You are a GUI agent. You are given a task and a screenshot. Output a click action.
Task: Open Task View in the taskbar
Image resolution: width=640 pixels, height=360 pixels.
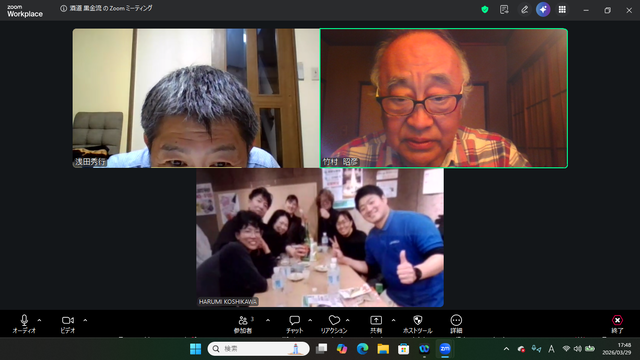click(x=322, y=349)
